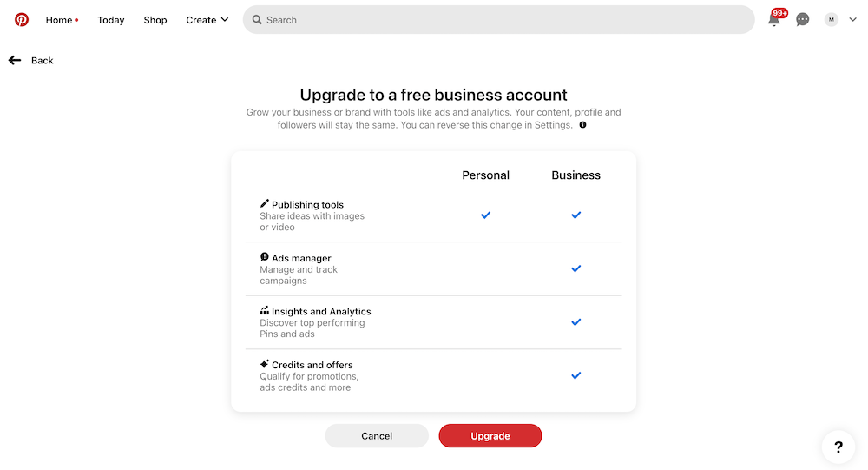Click the Personal checkmark for Publishing tools

[485, 215]
